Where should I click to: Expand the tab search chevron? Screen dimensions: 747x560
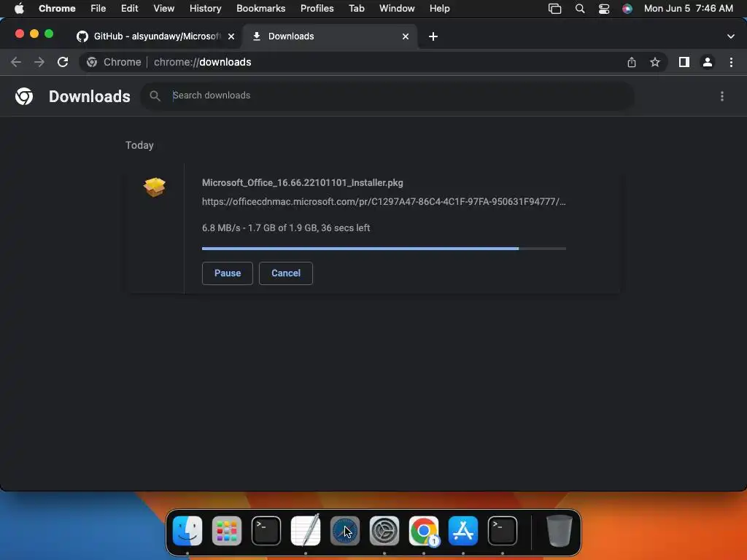(730, 36)
